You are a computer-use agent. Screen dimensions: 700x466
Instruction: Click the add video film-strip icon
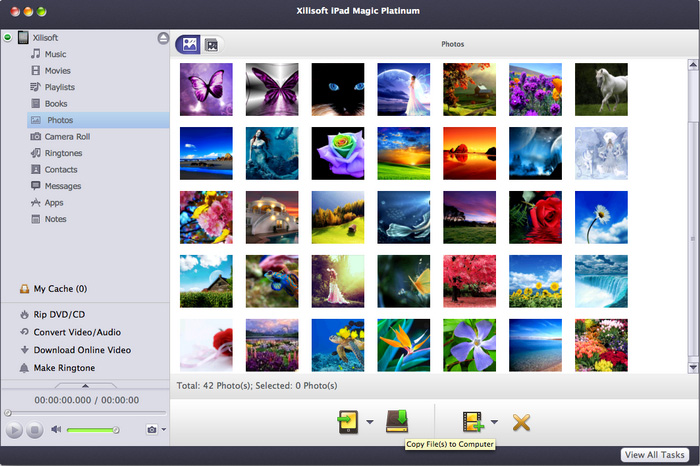(x=472, y=421)
